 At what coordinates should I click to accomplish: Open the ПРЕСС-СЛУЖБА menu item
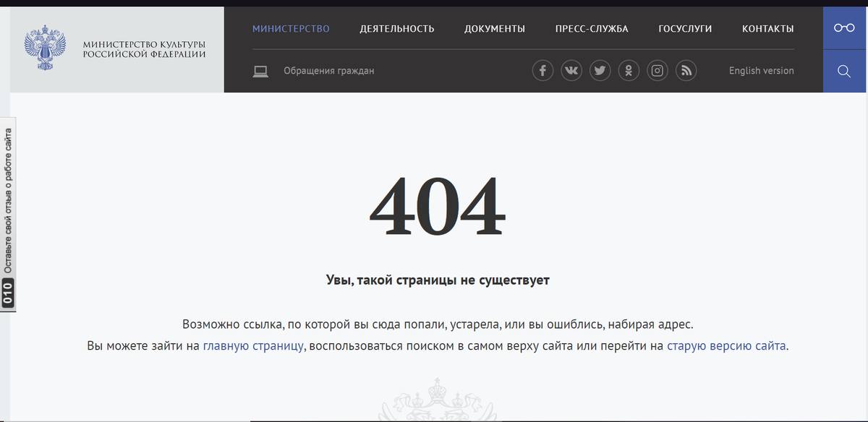592,29
